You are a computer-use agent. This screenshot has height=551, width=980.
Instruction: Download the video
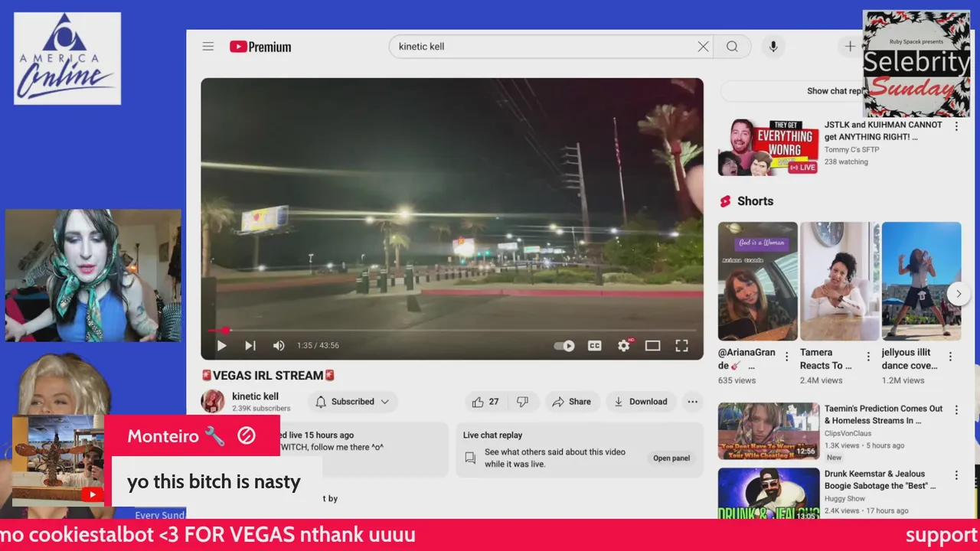[x=641, y=402]
